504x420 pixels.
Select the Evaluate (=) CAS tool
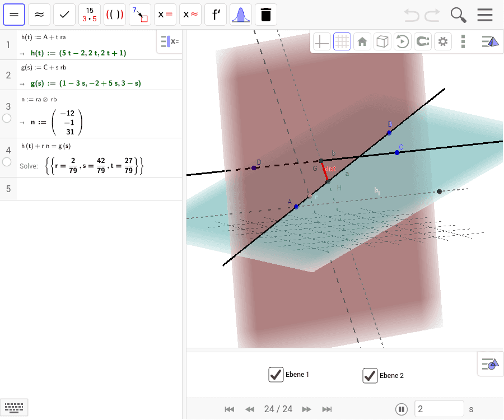pos(14,15)
